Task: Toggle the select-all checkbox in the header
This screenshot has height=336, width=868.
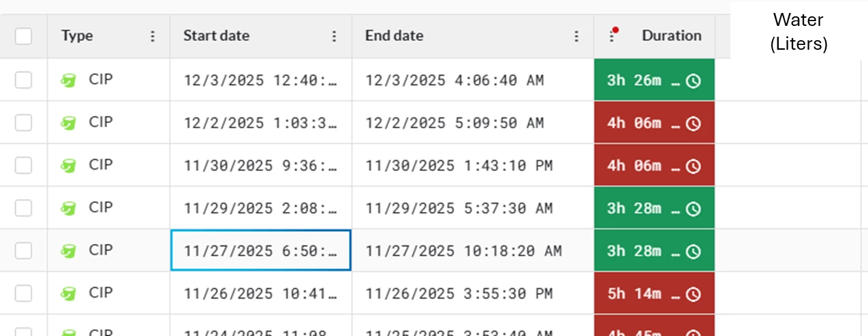Action: tap(24, 36)
